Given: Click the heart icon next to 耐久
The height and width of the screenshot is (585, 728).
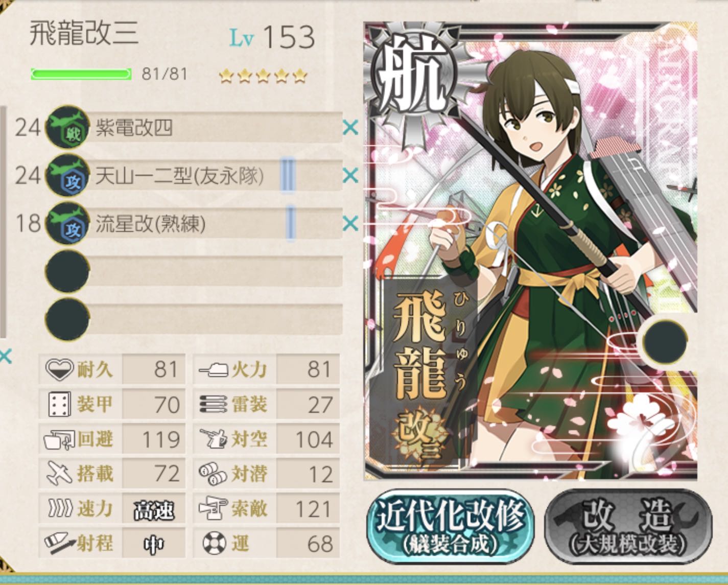Looking at the screenshot, I should coord(59,369).
